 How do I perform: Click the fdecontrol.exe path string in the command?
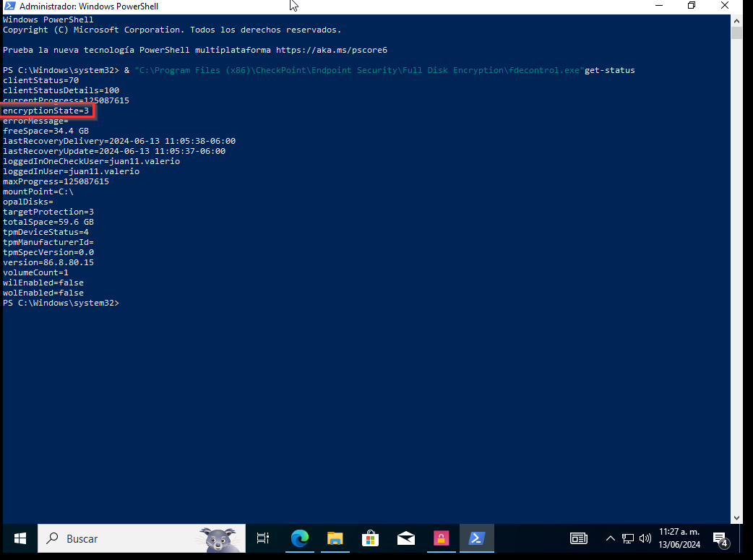click(x=359, y=70)
